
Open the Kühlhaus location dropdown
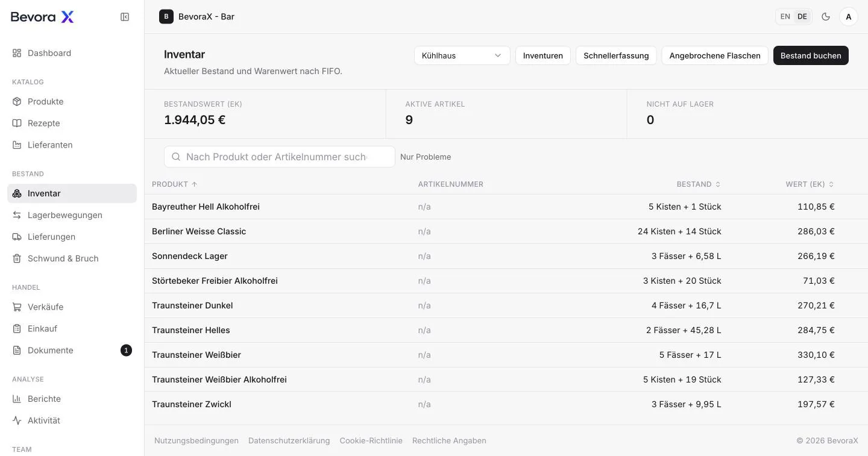pos(462,55)
